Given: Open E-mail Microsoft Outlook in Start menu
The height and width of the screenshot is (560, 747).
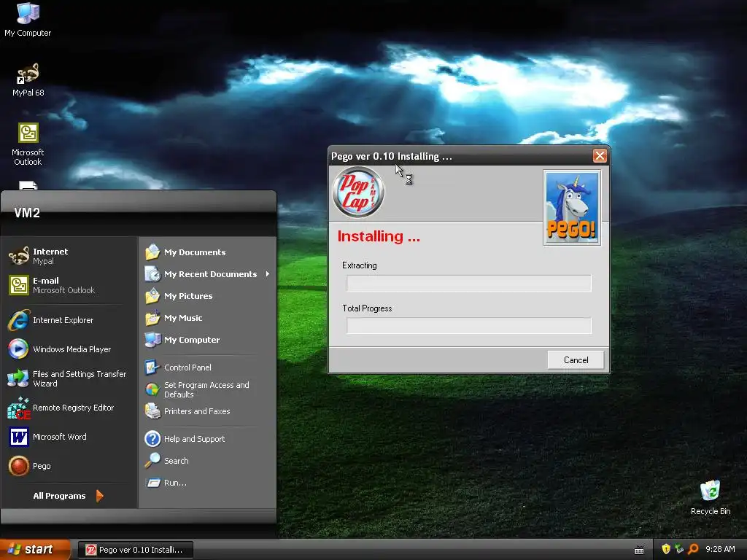Looking at the screenshot, I should (69, 285).
